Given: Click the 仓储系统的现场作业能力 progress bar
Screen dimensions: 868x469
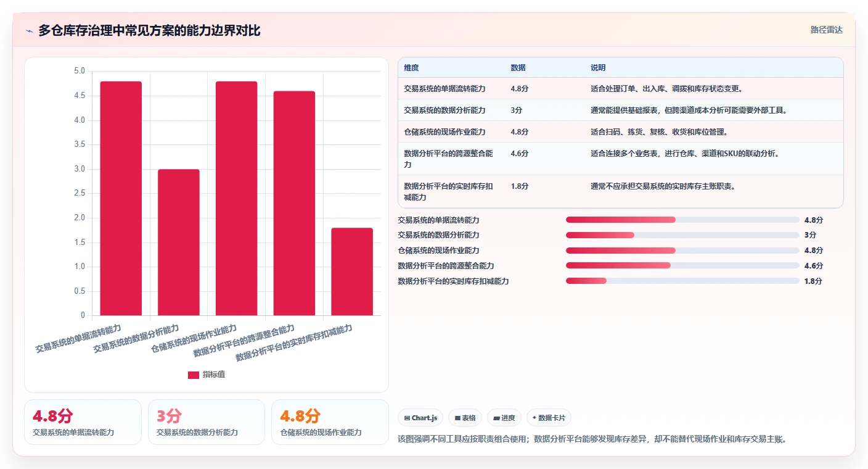Looking at the screenshot, I should click(x=682, y=251).
